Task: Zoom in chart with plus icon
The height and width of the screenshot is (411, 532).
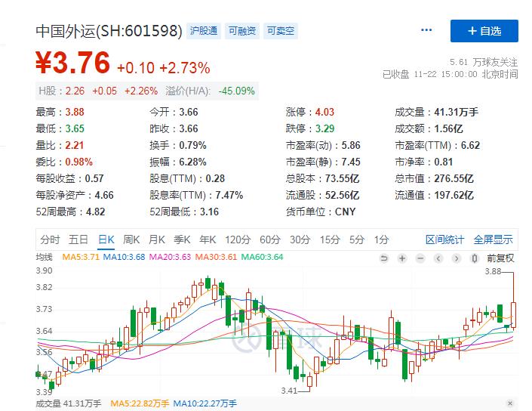Action: click(402, 258)
